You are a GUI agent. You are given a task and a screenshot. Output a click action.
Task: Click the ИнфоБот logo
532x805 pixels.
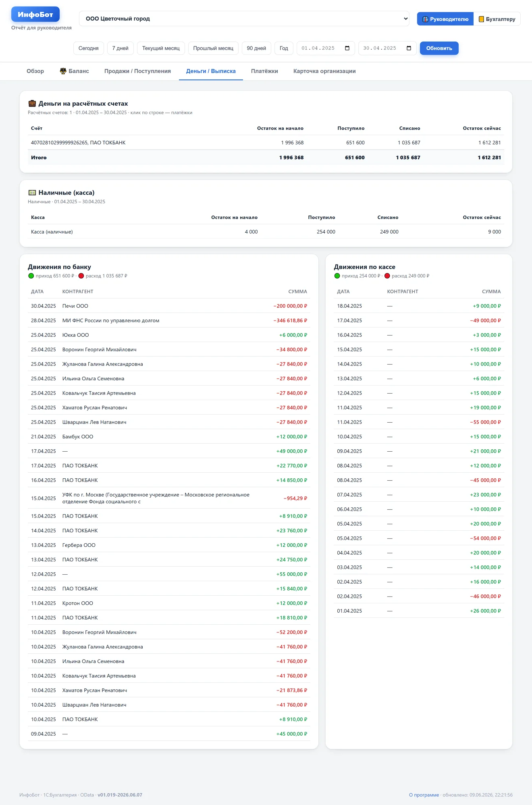35,15
